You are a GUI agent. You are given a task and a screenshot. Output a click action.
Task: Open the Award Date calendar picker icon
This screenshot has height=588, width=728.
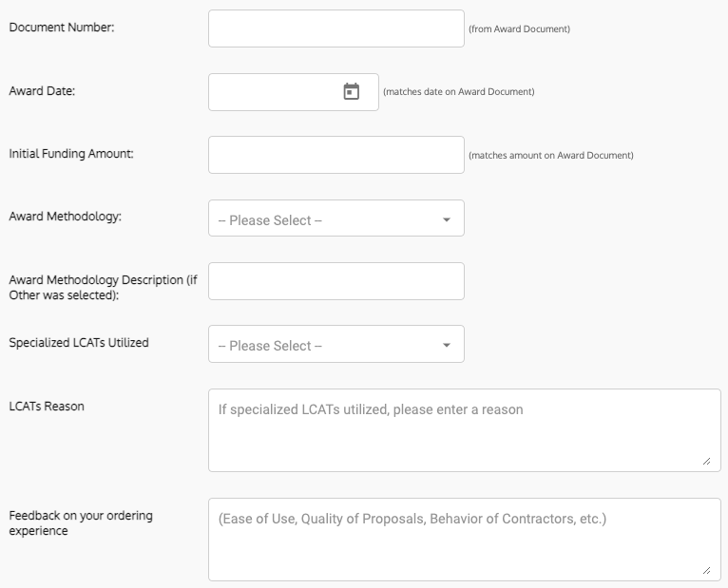pyautogui.click(x=352, y=91)
